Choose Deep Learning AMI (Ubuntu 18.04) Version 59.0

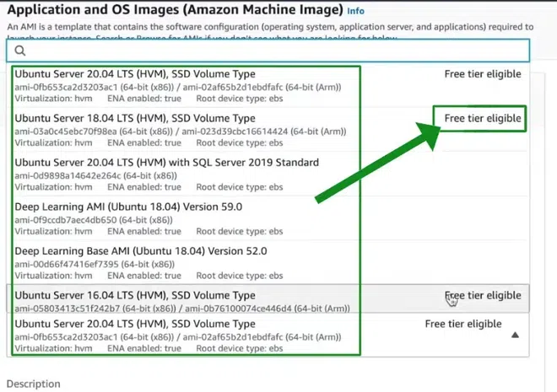coord(268,218)
